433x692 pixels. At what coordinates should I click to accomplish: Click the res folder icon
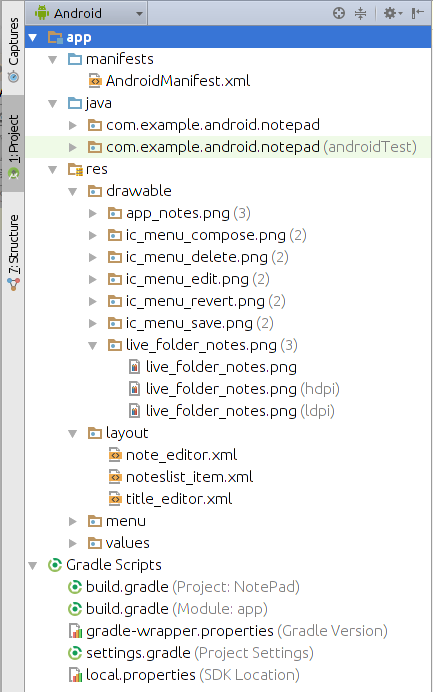75,169
